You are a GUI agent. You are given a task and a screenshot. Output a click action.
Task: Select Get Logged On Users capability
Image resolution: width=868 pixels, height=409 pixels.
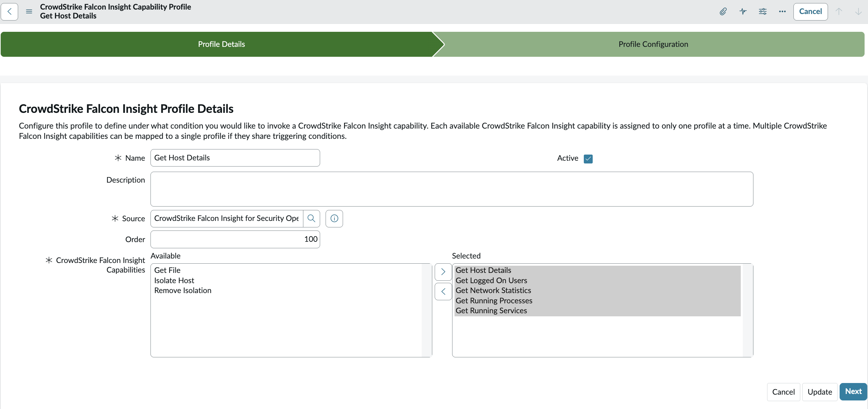pos(597,280)
